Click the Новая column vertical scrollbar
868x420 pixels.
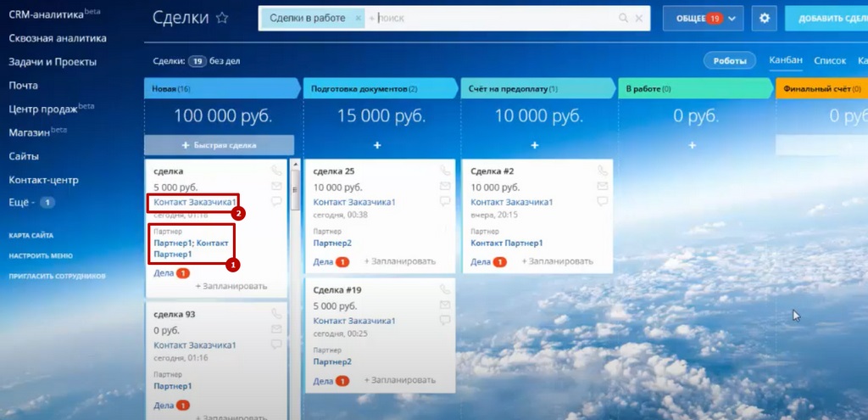296,189
